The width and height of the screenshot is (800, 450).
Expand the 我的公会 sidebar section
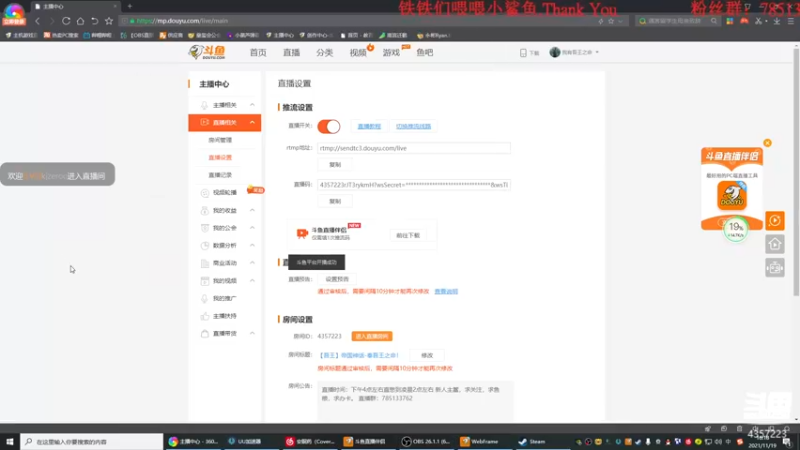[x=253, y=228]
